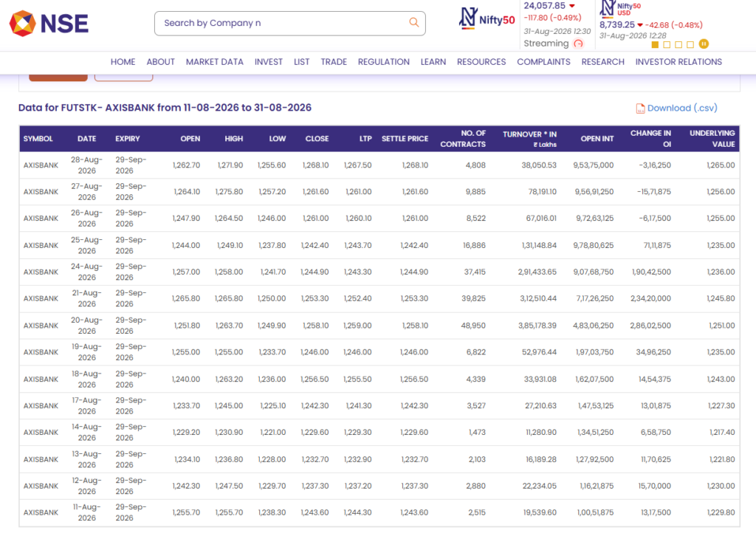
Task: Open the TRADE menu
Action: coord(334,62)
